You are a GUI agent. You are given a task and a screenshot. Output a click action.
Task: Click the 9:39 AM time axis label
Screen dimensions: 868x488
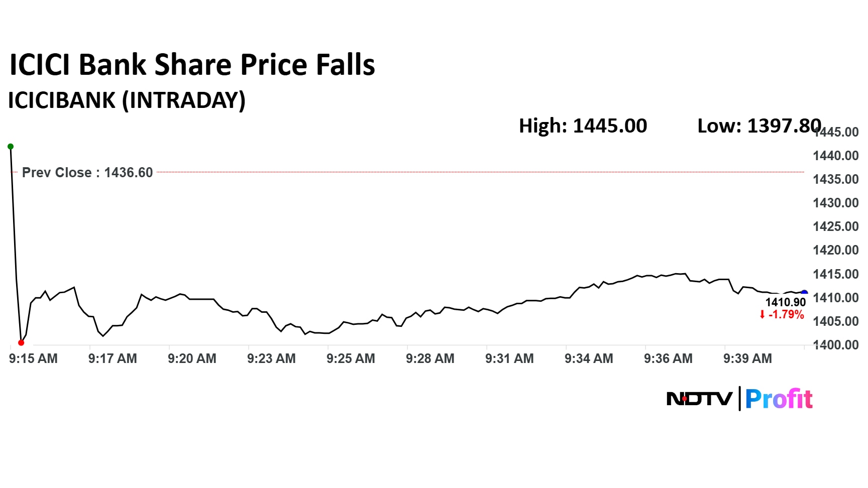point(747,358)
